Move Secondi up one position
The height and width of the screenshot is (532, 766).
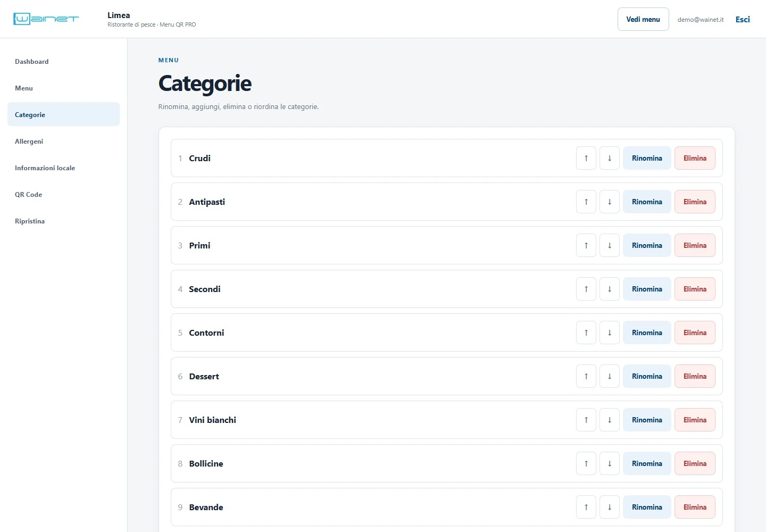586,289
